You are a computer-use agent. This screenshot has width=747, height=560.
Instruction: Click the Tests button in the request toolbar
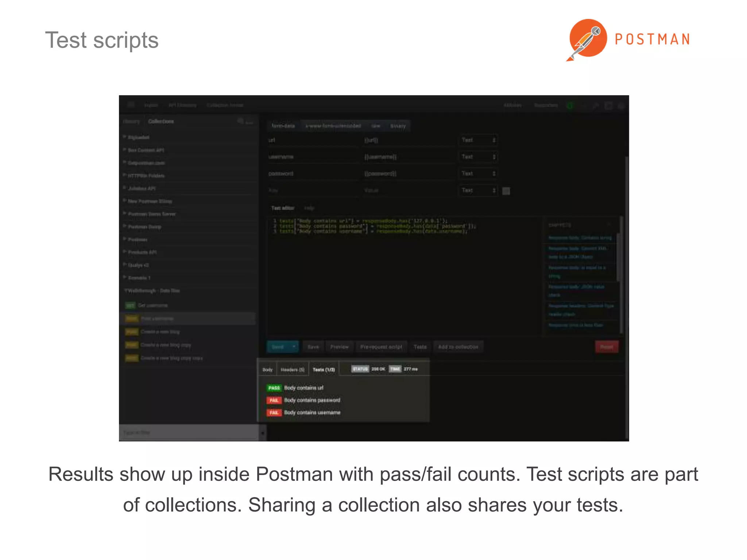[420, 347]
